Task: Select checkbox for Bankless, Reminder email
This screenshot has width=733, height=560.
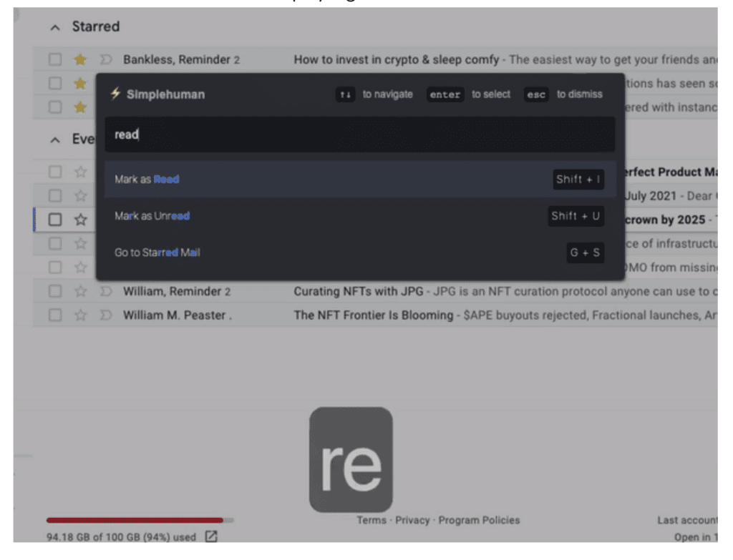Action: (55, 59)
